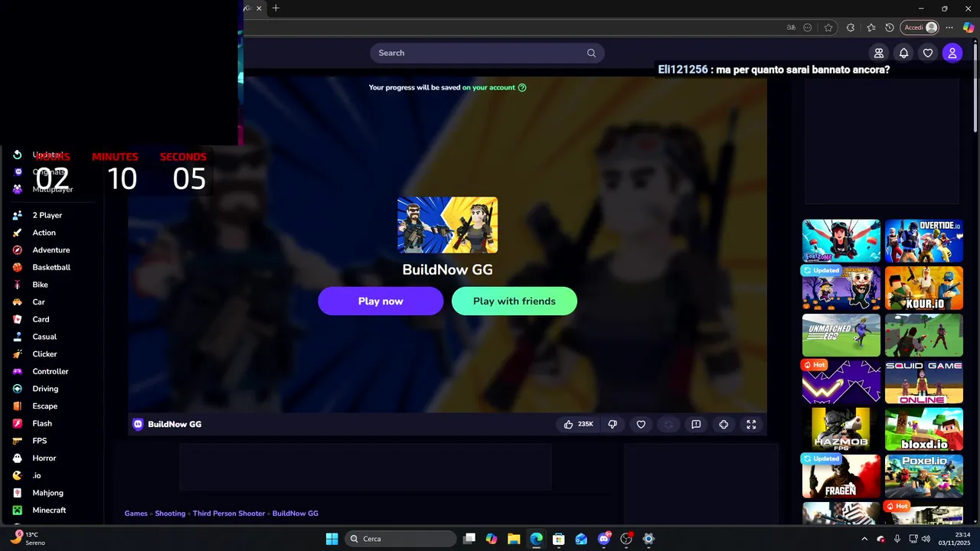Select the Horror ghost icon
The image size is (980, 551).
tap(17, 458)
